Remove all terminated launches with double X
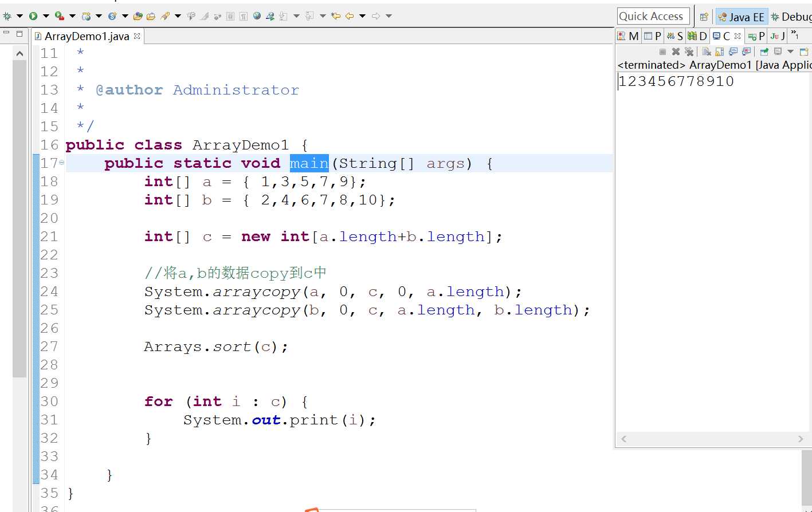Viewport: 812px width, 512px height. pos(689,52)
